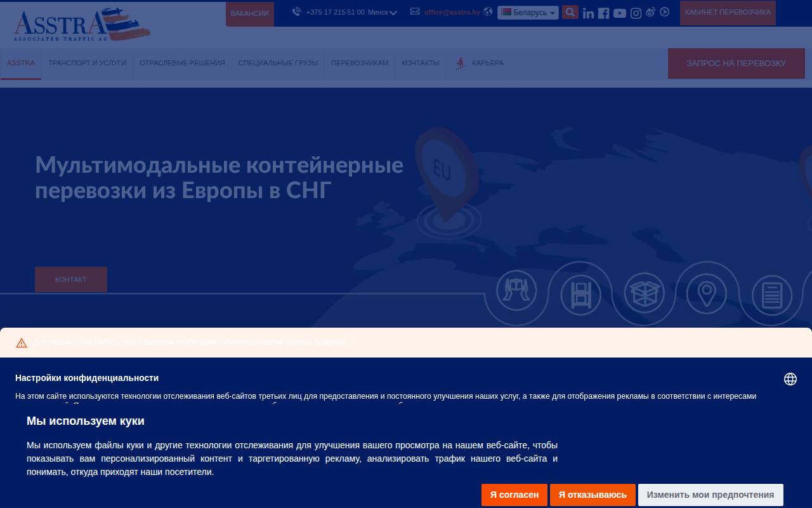This screenshot has height=508, width=812.
Task: Open the Беларусь country dropdown
Action: click(x=528, y=13)
